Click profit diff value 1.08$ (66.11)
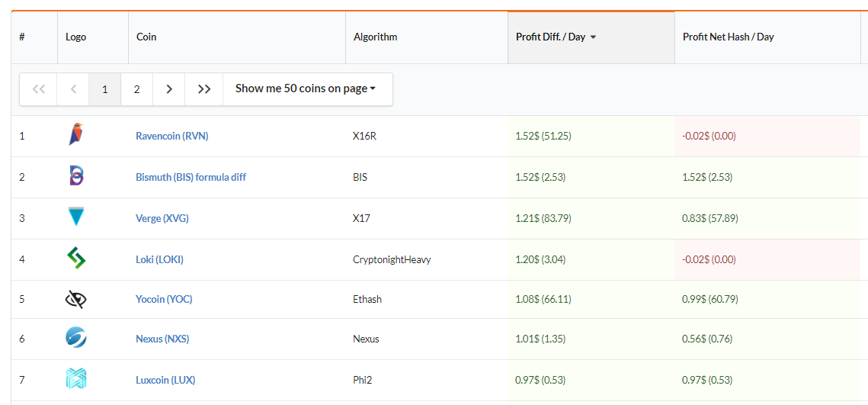Viewport: 868px width, 405px height. (543, 299)
